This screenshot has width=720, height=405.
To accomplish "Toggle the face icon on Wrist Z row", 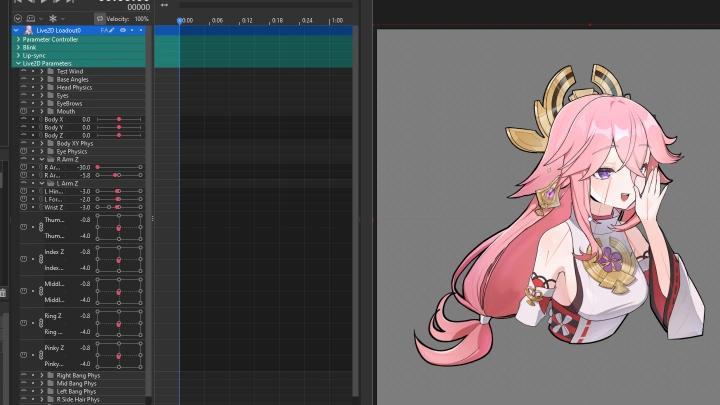I will [x=23, y=207].
